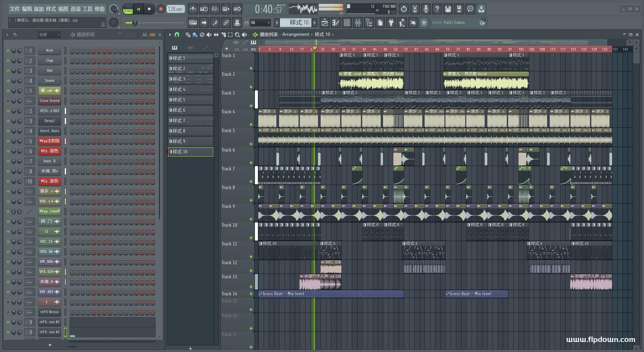Click the FLEX | Colors news panel
The image size is (644, 352).
pyautogui.click(x=459, y=22)
